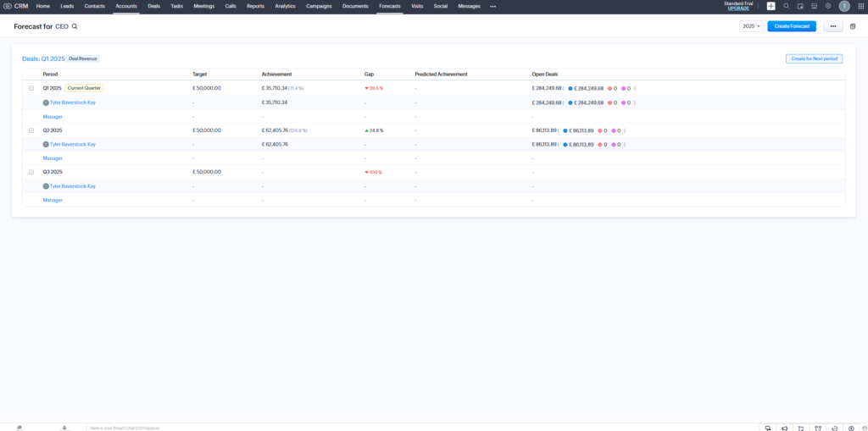Open the calendar icon in top bar
Viewport: 868px width, 431px height.
pyautogui.click(x=800, y=6)
